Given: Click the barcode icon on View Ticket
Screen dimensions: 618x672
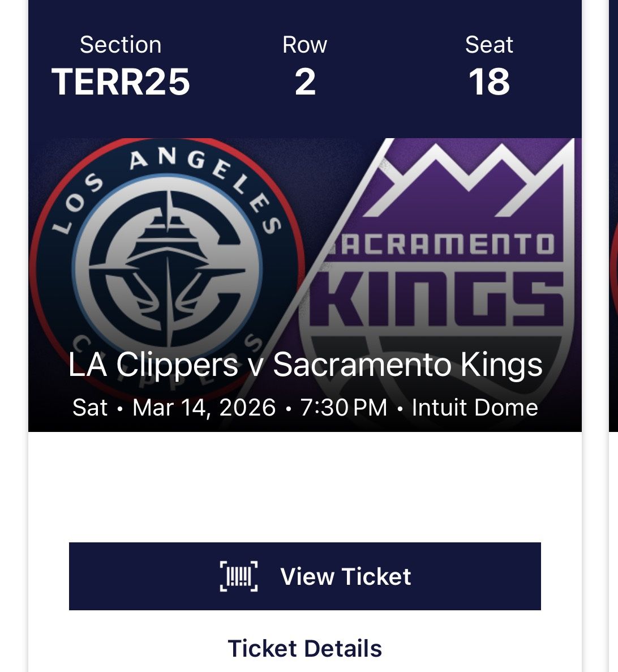Looking at the screenshot, I should click(x=238, y=576).
